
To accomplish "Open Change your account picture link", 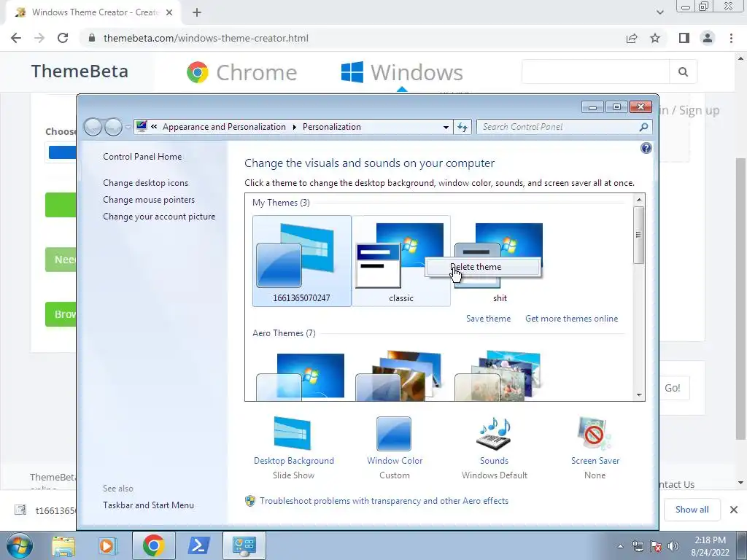I will pyautogui.click(x=159, y=216).
